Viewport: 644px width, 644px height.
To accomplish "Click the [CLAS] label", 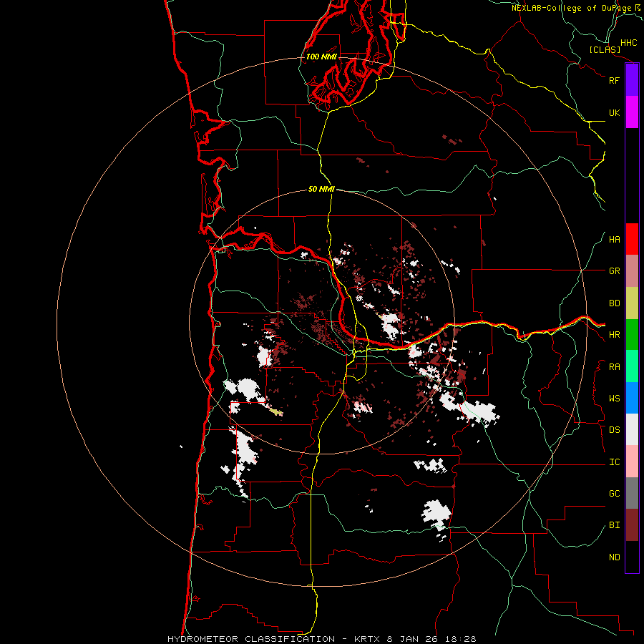I will (x=605, y=49).
